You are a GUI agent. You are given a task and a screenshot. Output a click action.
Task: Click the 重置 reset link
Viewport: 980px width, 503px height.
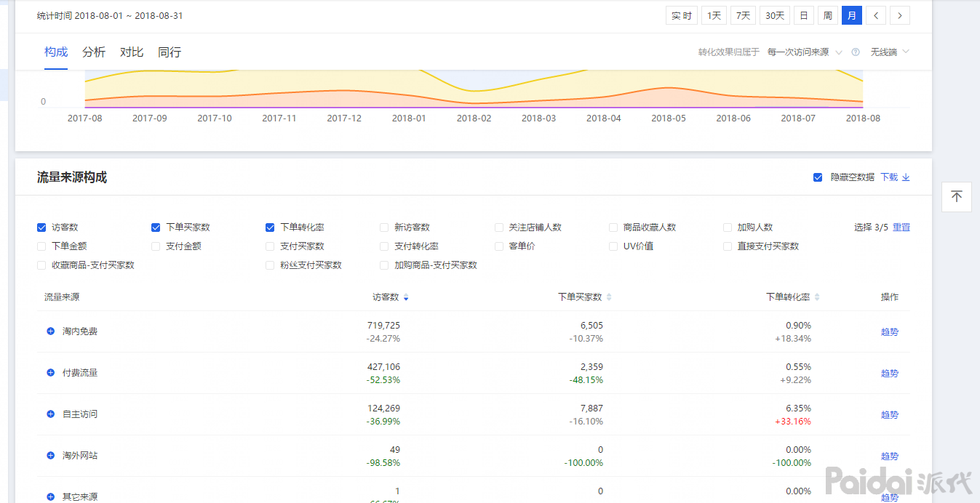[901, 228]
